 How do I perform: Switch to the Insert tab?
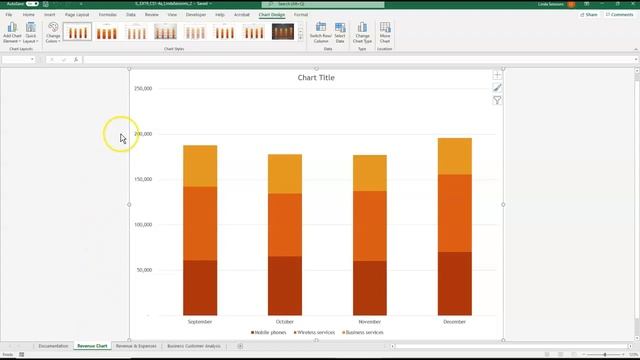pyautogui.click(x=50, y=15)
